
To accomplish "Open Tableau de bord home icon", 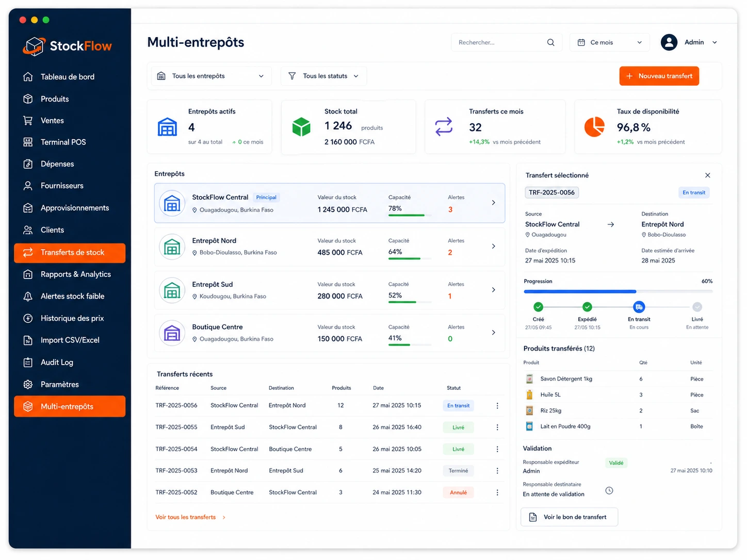I will pos(28,77).
